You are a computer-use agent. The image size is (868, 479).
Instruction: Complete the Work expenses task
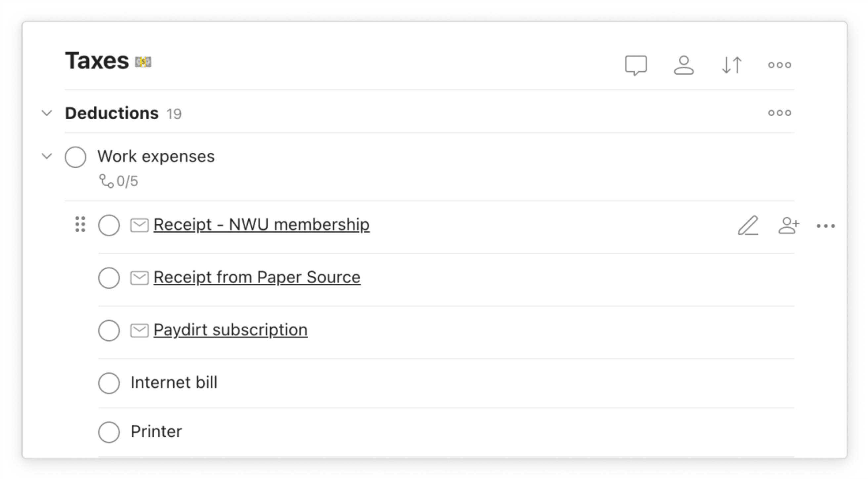click(75, 157)
